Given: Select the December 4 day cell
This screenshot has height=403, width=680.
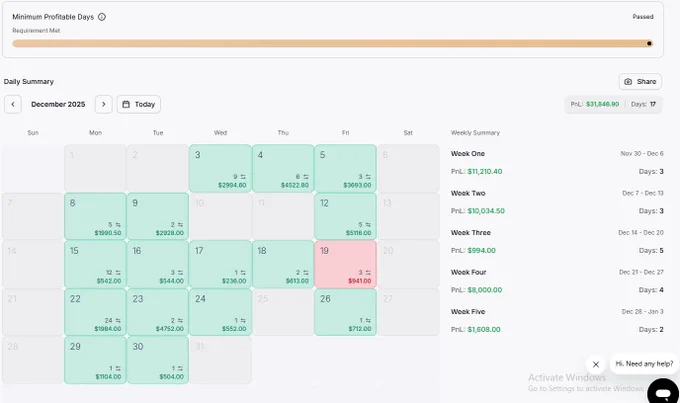Looking at the screenshot, I should [283, 168].
